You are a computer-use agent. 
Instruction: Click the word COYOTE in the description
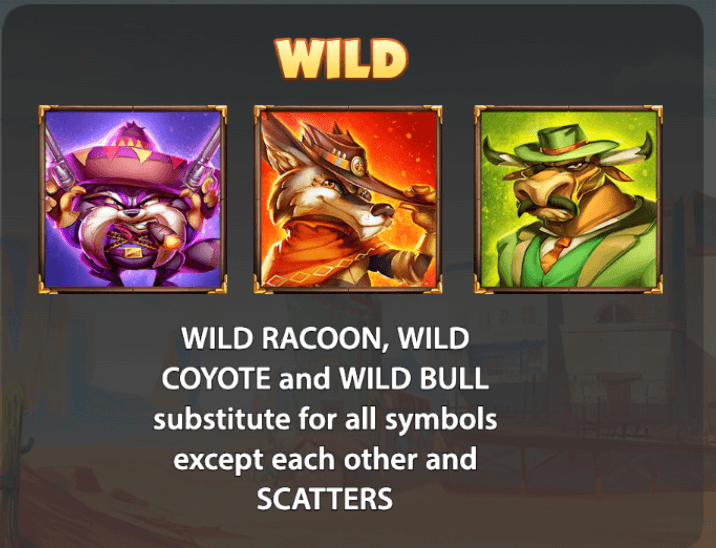click(216, 379)
